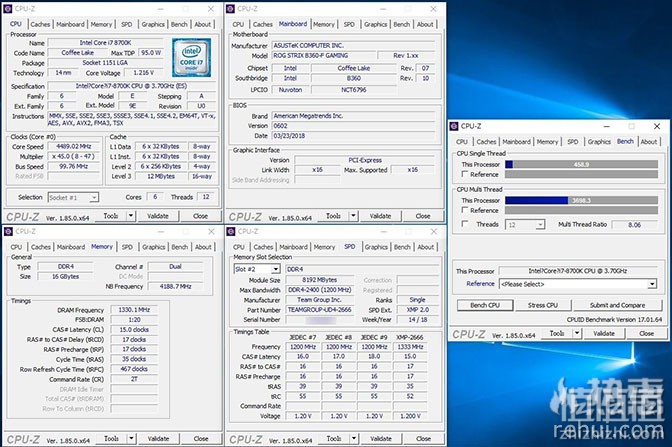This screenshot has width=672, height=447.
Task: Switch to Caches tab in CPU window
Action: tap(40, 24)
